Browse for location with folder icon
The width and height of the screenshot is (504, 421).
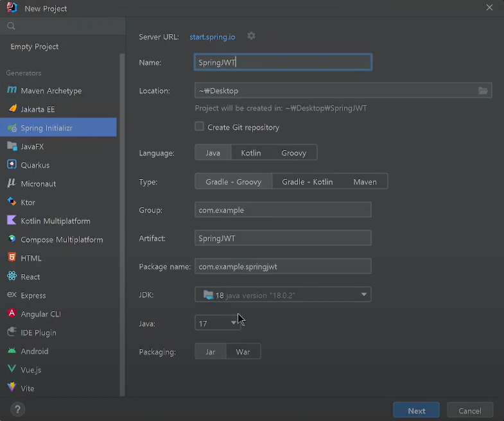pyautogui.click(x=483, y=90)
